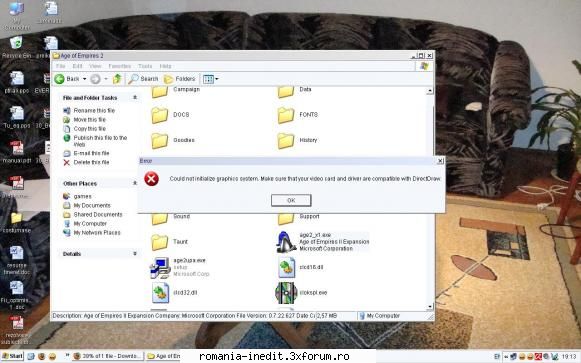The height and width of the screenshot is (363, 581).
Task: Click the Windows logo in Explorer toolbar
Action: pyautogui.click(x=424, y=66)
